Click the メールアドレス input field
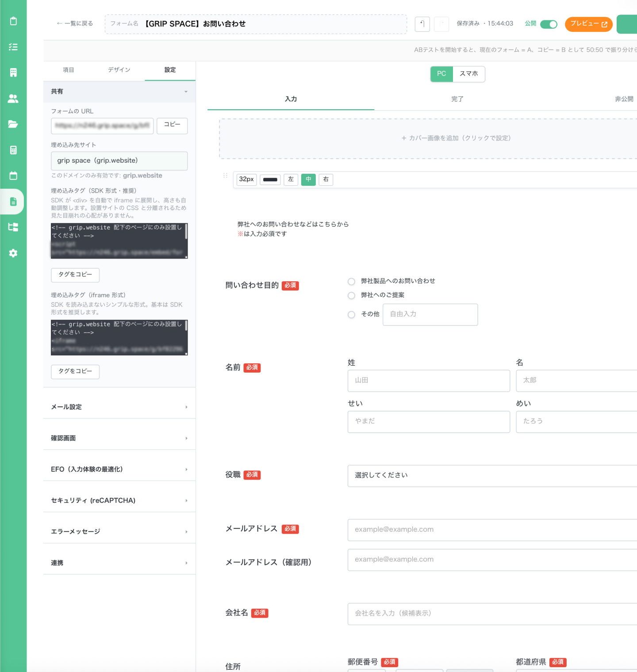 tap(492, 530)
